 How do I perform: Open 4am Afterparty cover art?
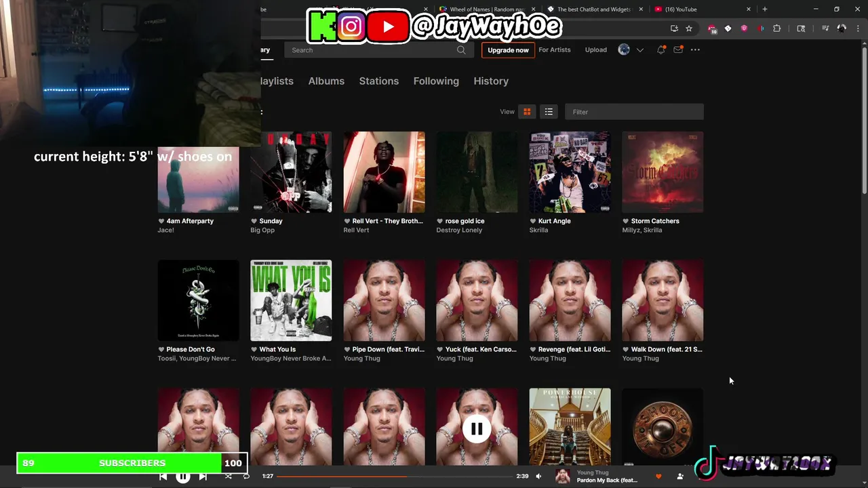(199, 180)
